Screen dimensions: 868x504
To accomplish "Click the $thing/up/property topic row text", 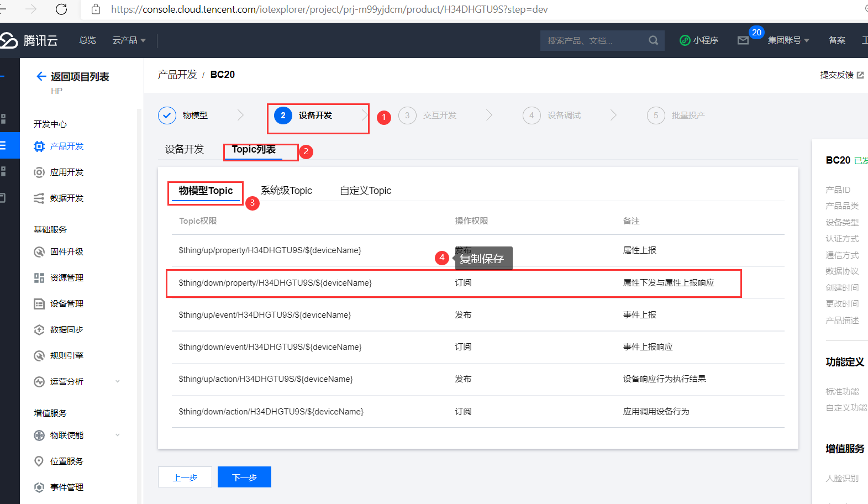I will [x=270, y=250].
